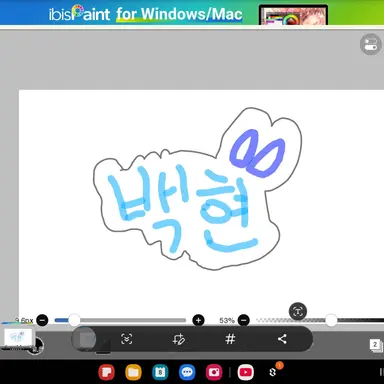Increase brush thickness with the plus button
The image size is (384, 384).
pos(198,320)
